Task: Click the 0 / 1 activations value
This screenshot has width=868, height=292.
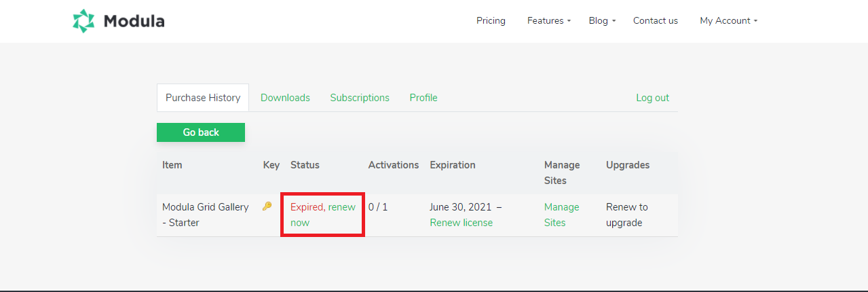Action: (x=378, y=207)
